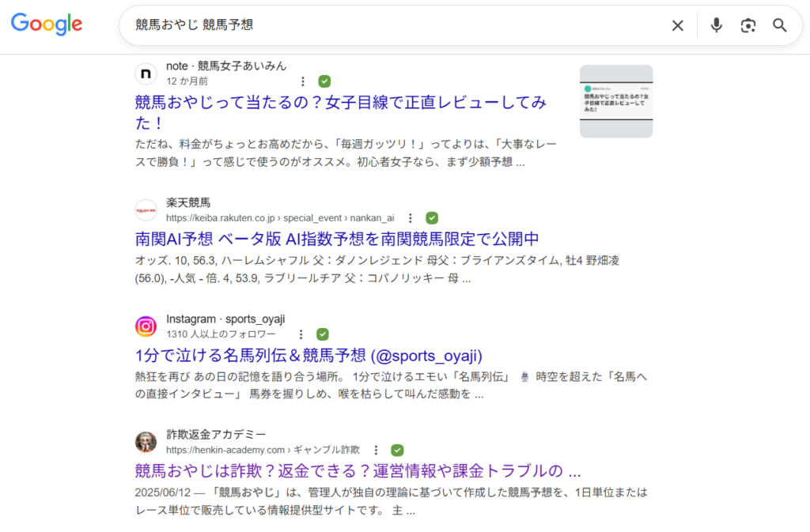Click source name Instagram · sports_oyaji
Image resolution: width=810 pixels, height=532 pixels.
(x=225, y=319)
